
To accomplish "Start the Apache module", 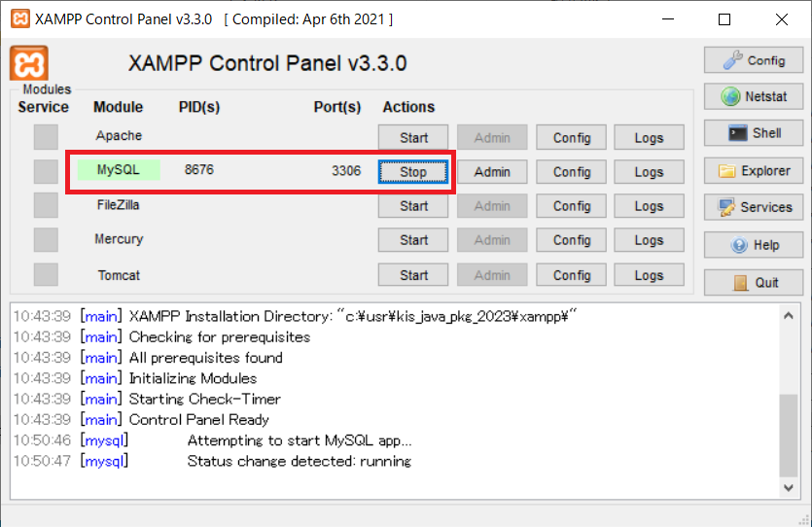I will [x=413, y=138].
